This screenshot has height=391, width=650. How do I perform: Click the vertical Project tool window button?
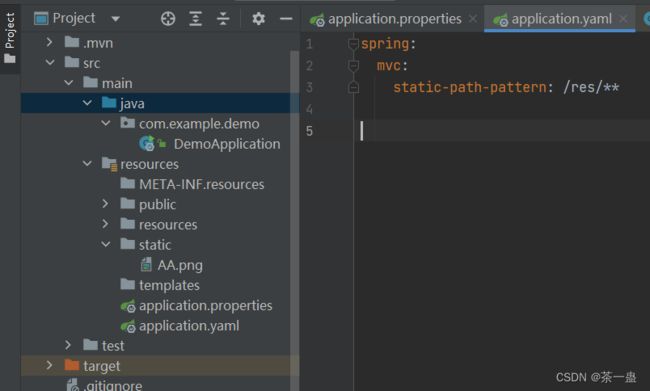click(x=10, y=38)
